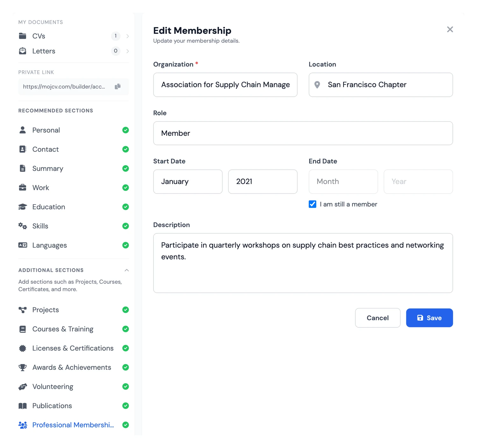Go to the Summary section

pyautogui.click(x=74, y=168)
